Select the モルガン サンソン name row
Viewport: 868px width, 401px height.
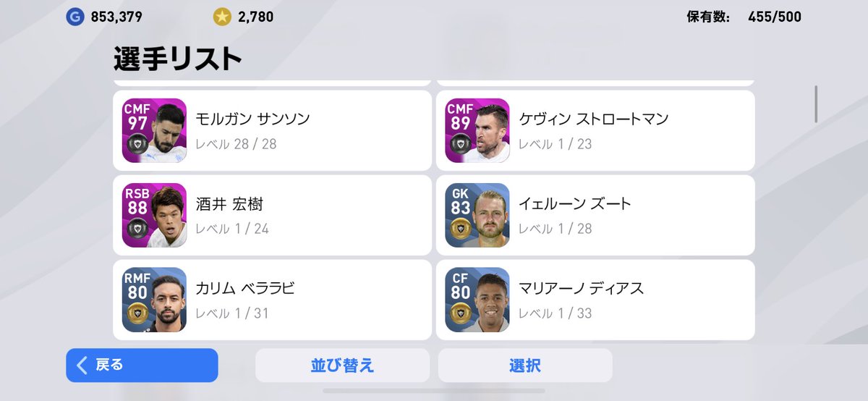(x=272, y=130)
